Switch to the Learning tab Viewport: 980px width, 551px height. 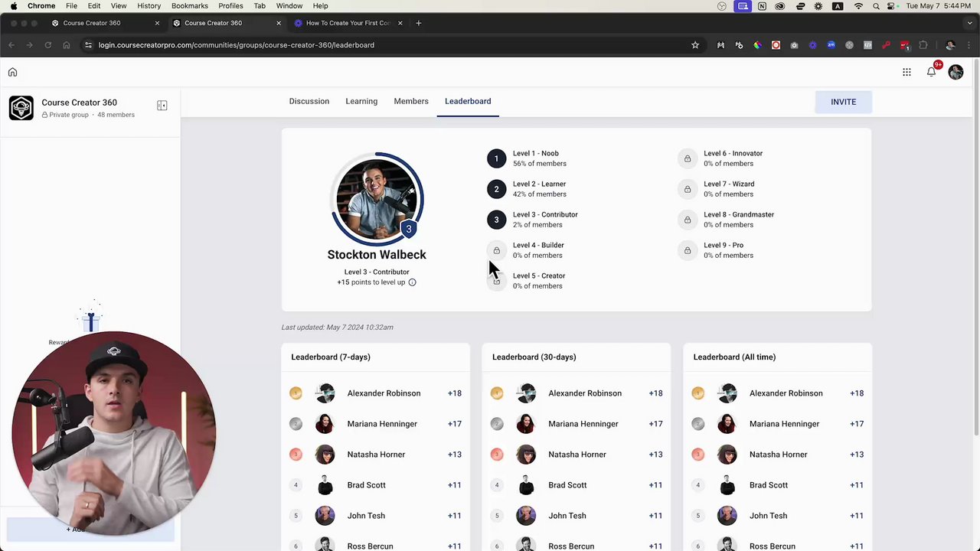[361, 101]
